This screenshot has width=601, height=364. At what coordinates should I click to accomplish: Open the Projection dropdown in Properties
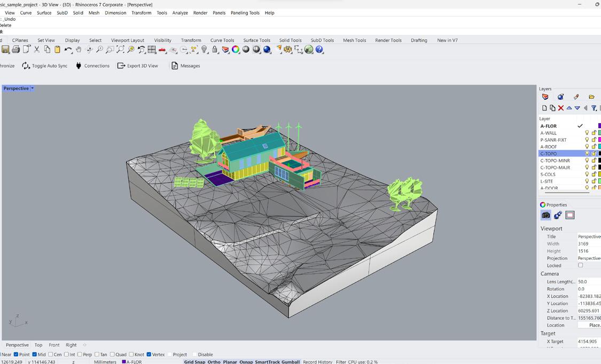pyautogui.click(x=589, y=258)
